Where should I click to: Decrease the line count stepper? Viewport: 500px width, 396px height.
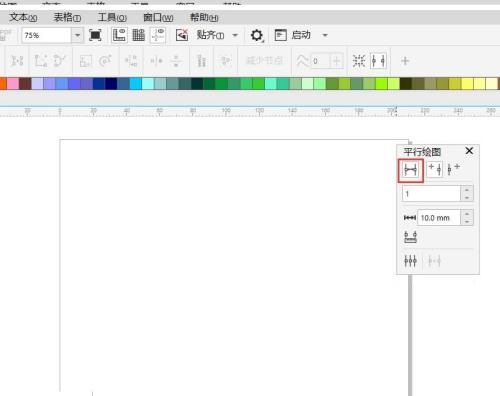click(467, 197)
